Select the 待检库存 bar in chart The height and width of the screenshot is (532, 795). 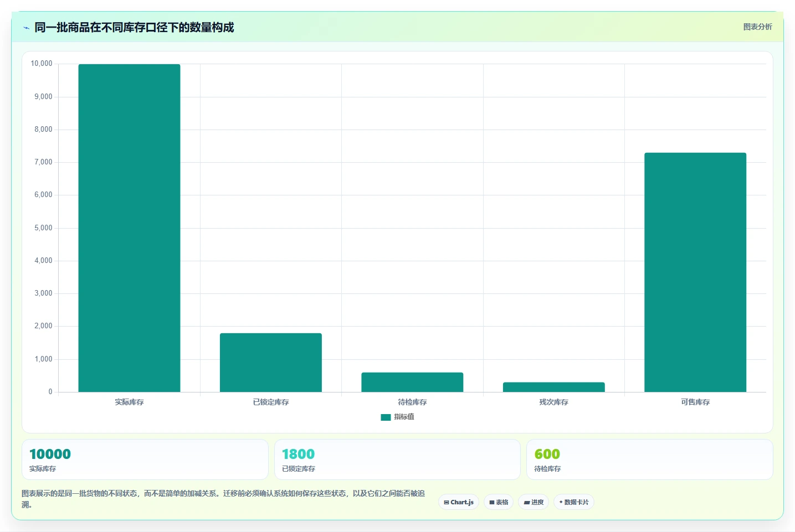(412, 382)
